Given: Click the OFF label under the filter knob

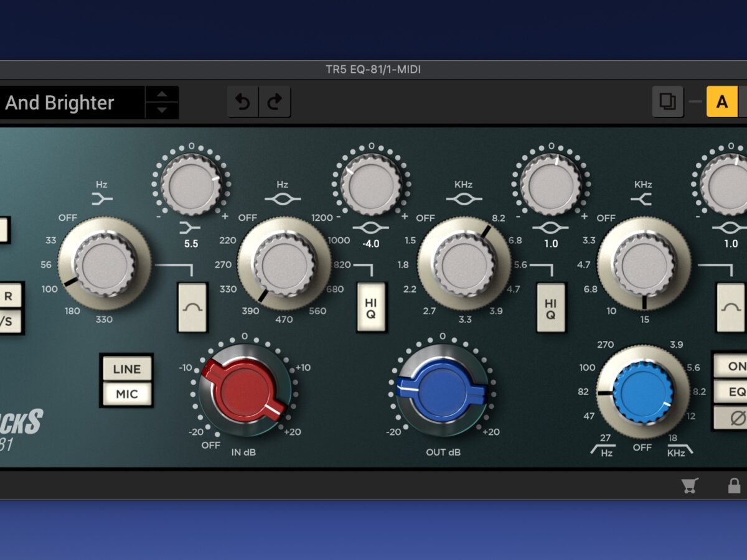Looking at the screenshot, I should [642, 448].
